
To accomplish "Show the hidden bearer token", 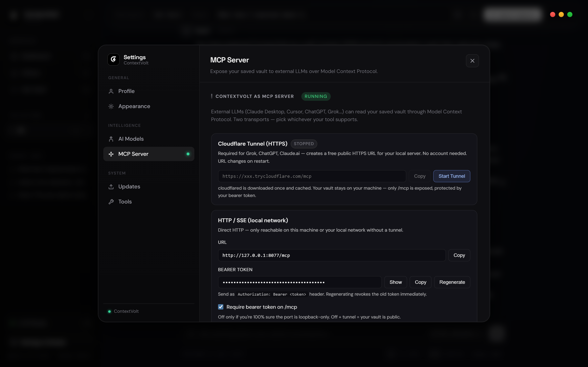I will [395, 282].
